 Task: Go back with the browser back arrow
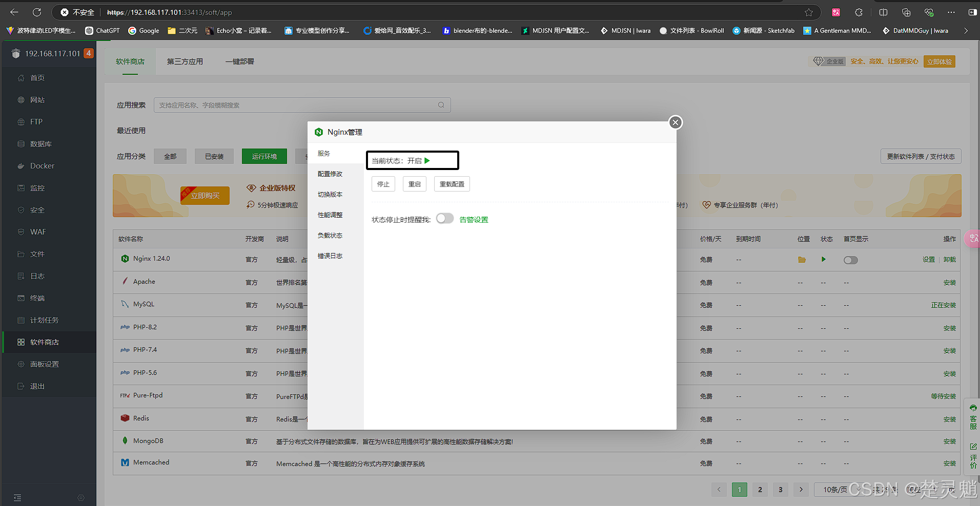click(14, 12)
